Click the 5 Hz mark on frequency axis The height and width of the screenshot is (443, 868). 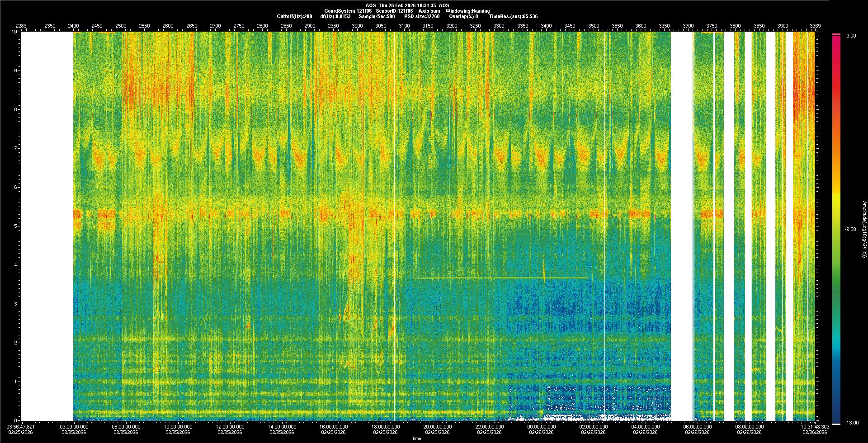point(15,226)
